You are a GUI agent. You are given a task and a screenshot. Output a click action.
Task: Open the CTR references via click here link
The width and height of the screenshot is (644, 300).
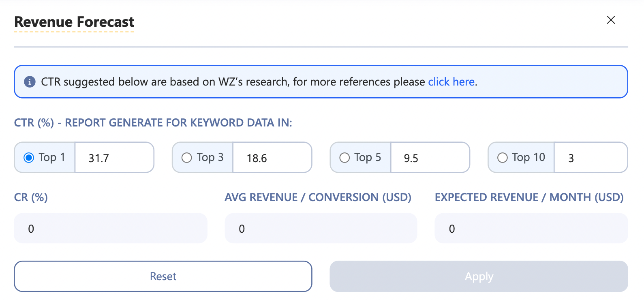point(451,81)
